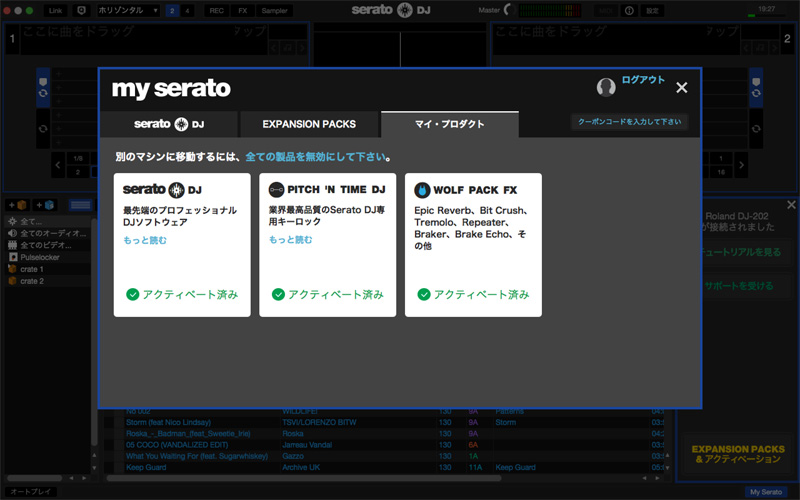Open the ホリゾンタル layout dropdown
The width and height of the screenshot is (800, 500).
[128, 10]
